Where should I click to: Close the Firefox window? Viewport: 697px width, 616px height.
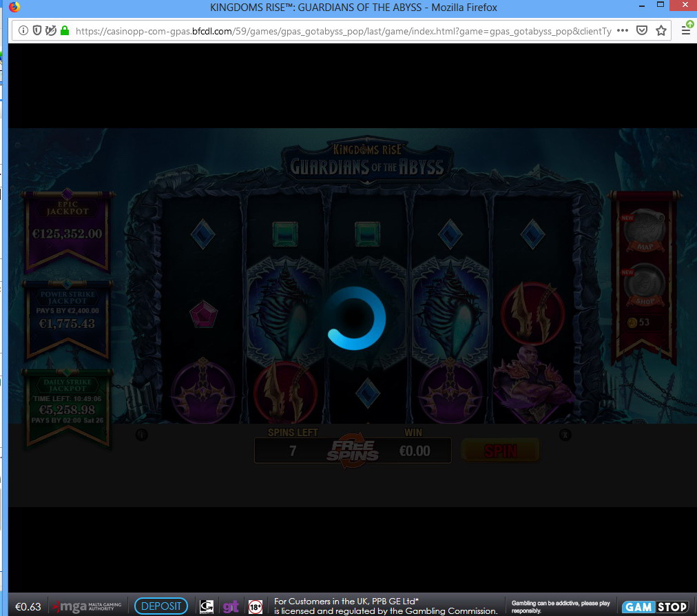[x=685, y=6]
